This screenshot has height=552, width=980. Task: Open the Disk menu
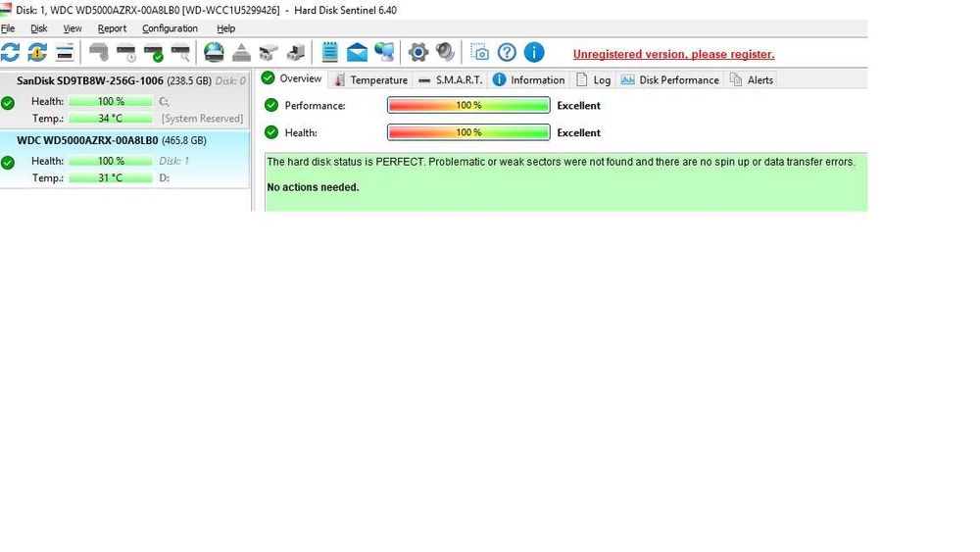(39, 28)
